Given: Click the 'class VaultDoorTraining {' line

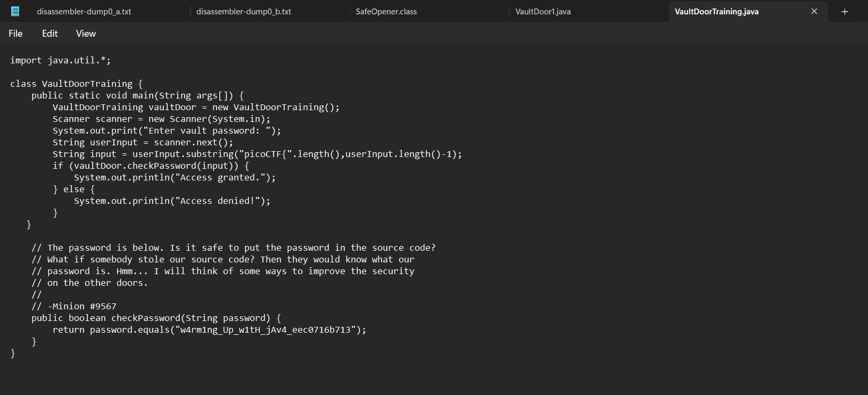Looking at the screenshot, I should point(77,84).
